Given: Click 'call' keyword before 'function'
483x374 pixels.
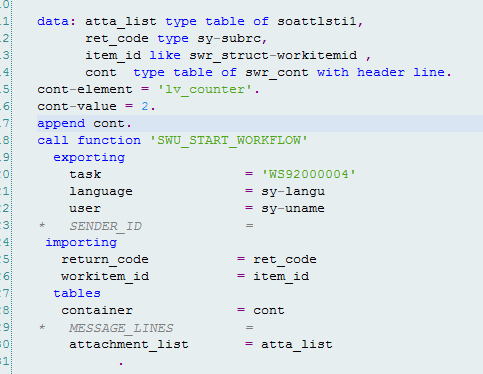Looking at the screenshot, I should pyautogui.click(x=53, y=140).
